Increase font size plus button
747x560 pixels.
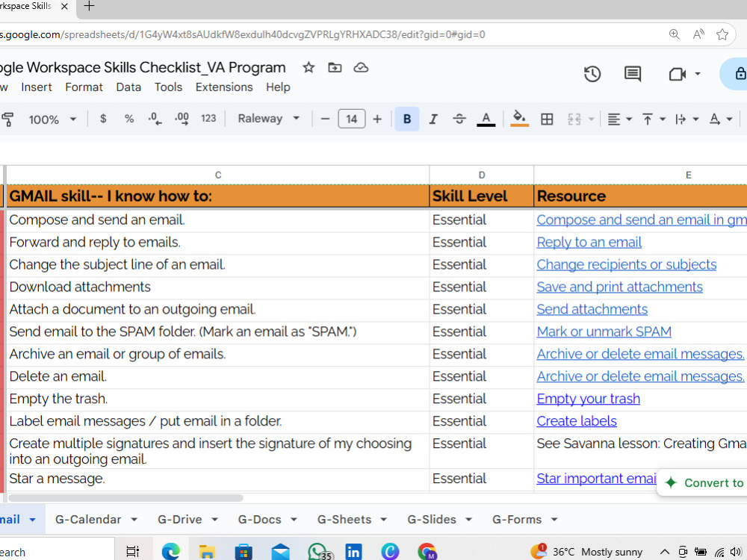coord(377,119)
